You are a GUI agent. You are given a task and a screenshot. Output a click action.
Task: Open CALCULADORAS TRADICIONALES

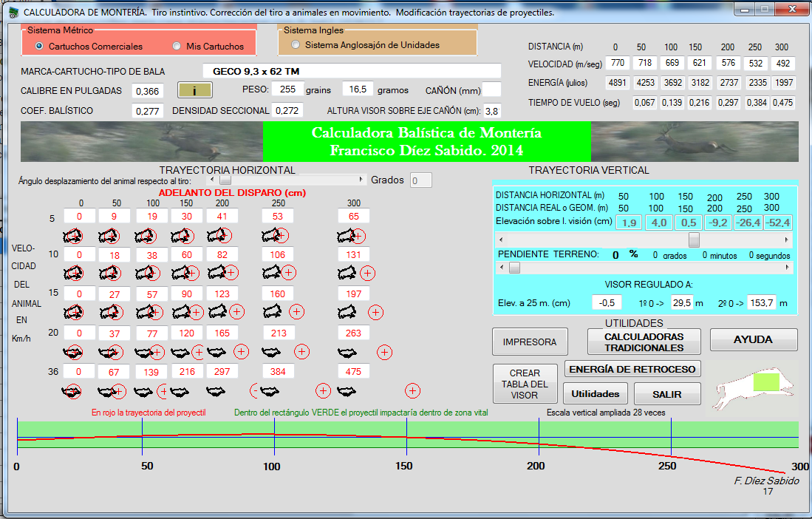click(x=644, y=342)
